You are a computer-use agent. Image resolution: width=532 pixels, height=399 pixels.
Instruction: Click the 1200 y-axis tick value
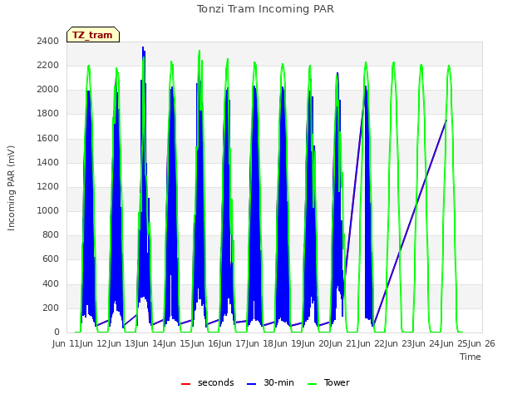(x=48, y=186)
